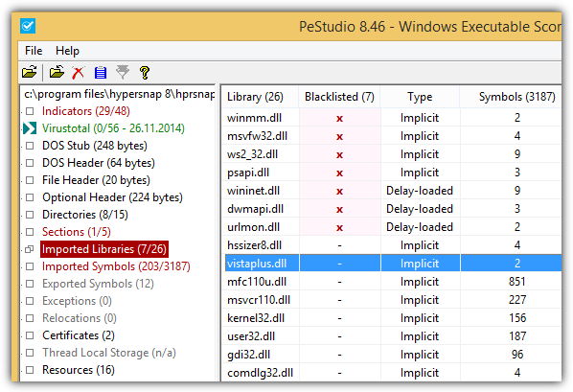This screenshot has height=392, width=573.
Task: Click the PeStudio checkmark title bar icon
Action: pyautogui.click(x=28, y=26)
